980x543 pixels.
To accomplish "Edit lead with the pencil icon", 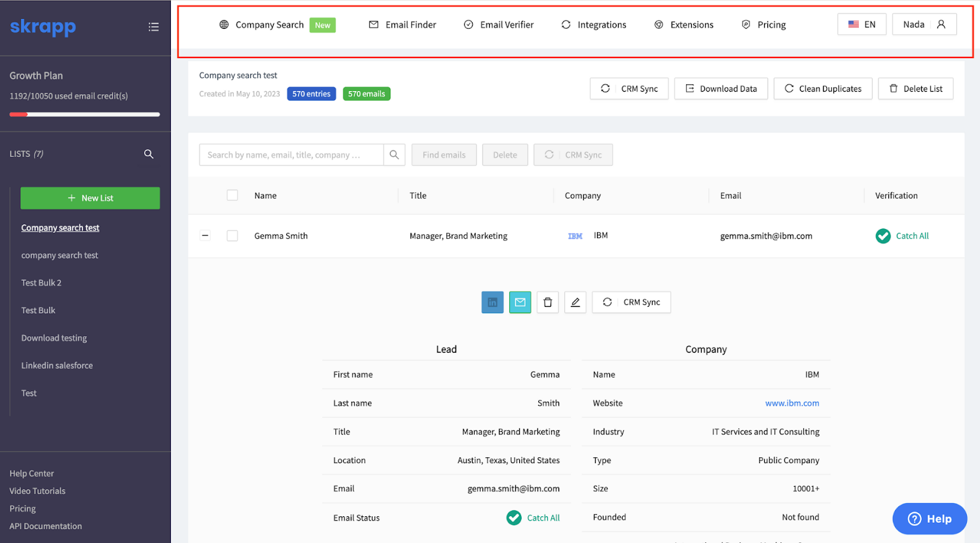I will click(x=575, y=302).
